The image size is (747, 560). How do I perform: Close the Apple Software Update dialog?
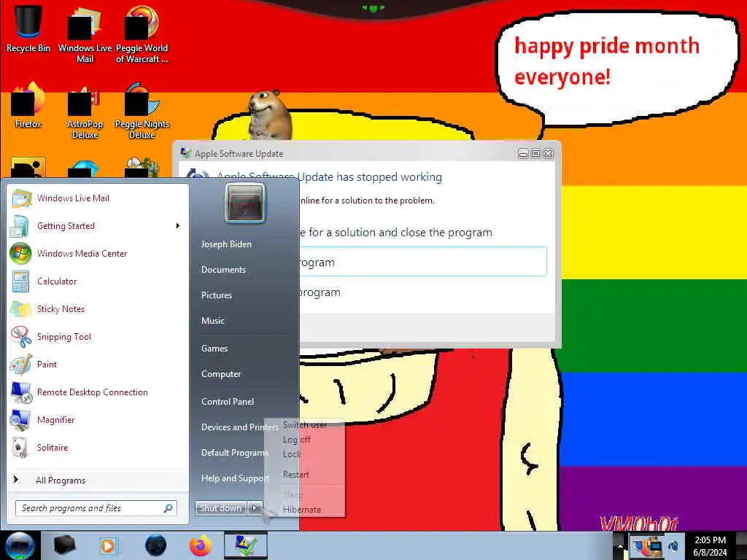tap(549, 153)
